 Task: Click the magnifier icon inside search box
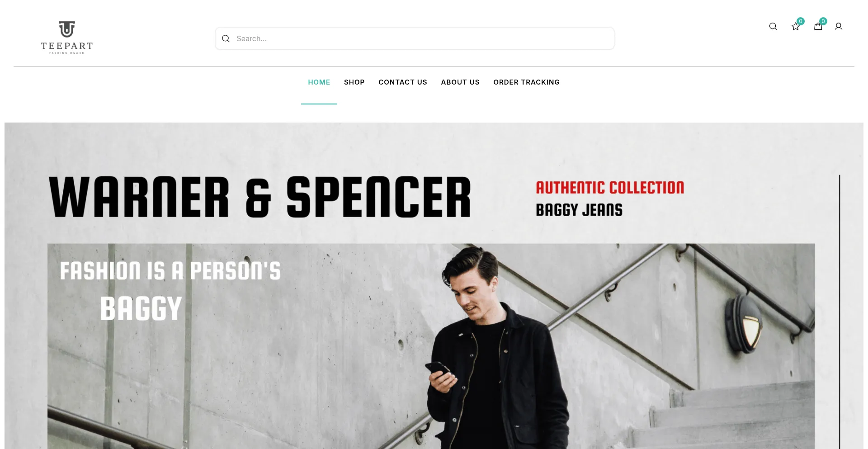click(226, 38)
